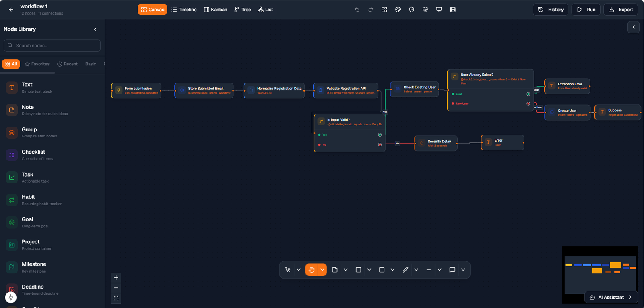This screenshot has width=644, height=308.
Task: Go back using the arrow beside workflow 1
Action: pos(11,10)
